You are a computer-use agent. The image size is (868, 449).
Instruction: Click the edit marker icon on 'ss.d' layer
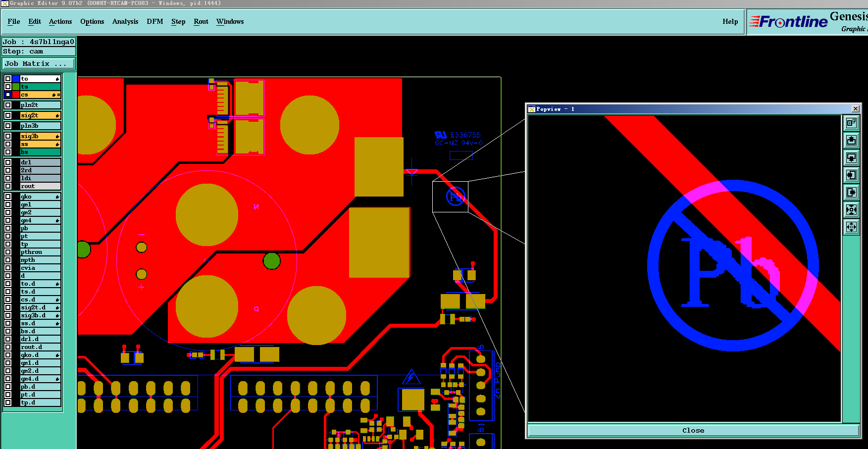pos(57,323)
